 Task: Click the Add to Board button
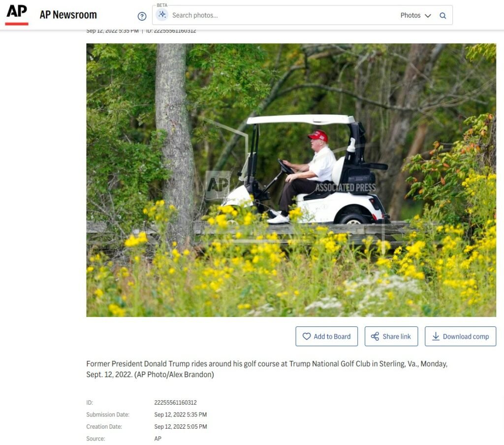pyautogui.click(x=327, y=336)
